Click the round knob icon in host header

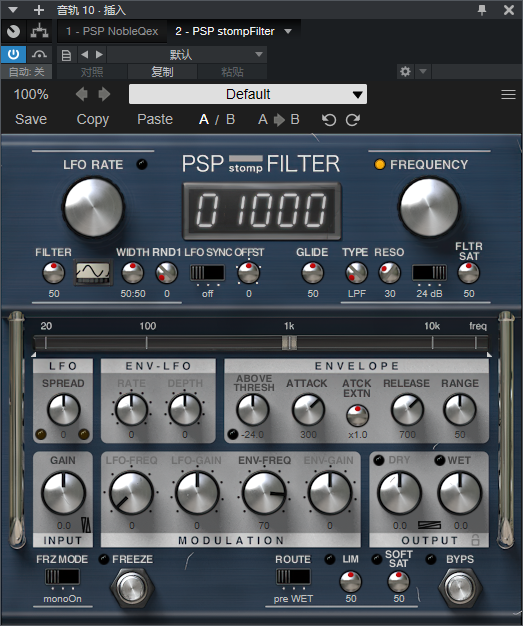14,31
